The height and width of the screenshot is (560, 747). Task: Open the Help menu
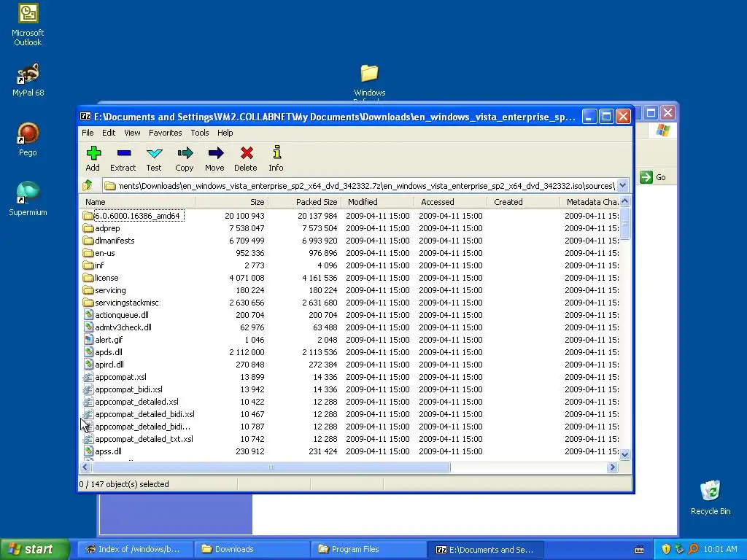pyautogui.click(x=225, y=133)
